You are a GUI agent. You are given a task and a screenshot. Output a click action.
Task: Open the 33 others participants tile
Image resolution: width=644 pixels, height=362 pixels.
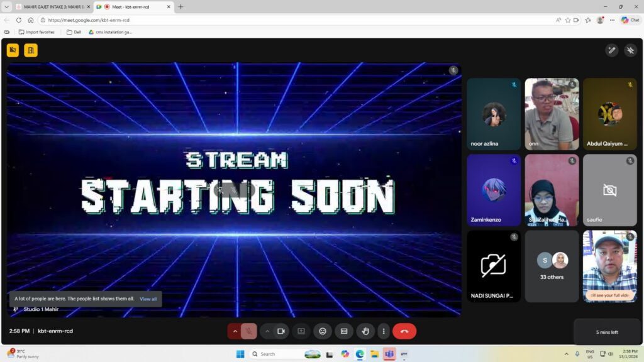(552, 266)
